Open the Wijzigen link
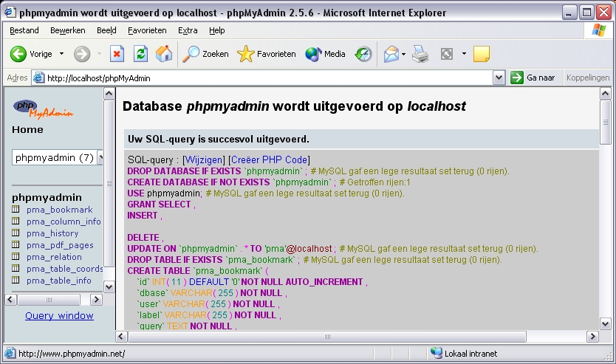This screenshot has width=616, height=364. 204,159
